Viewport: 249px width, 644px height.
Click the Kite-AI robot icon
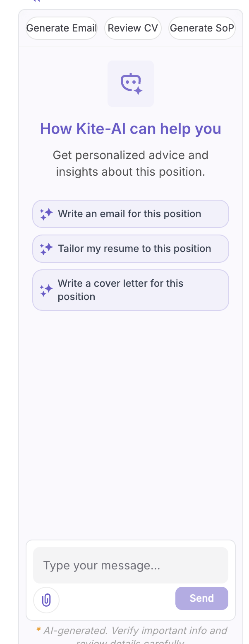click(130, 83)
